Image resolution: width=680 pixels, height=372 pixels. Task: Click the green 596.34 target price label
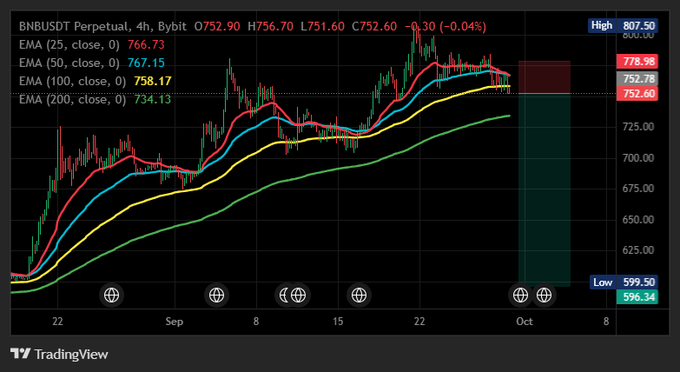click(637, 297)
